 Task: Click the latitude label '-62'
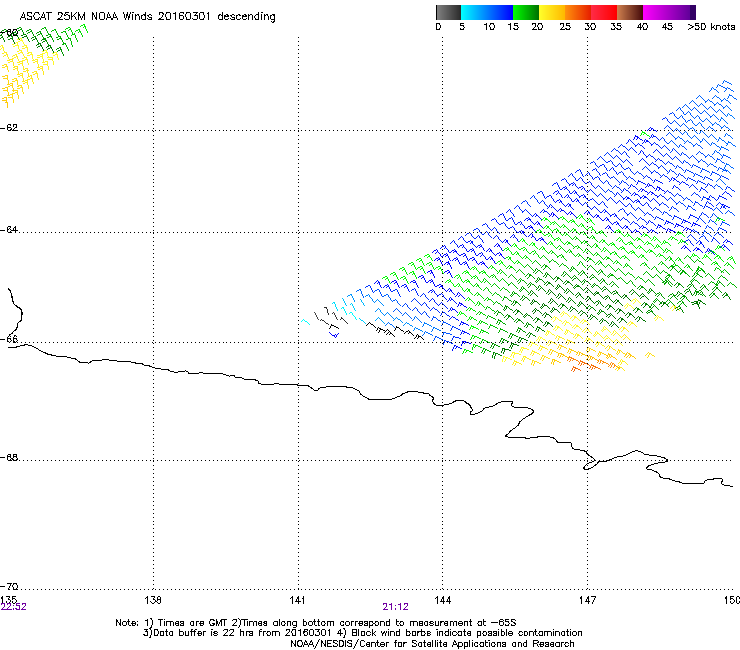(x=9, y=127)
